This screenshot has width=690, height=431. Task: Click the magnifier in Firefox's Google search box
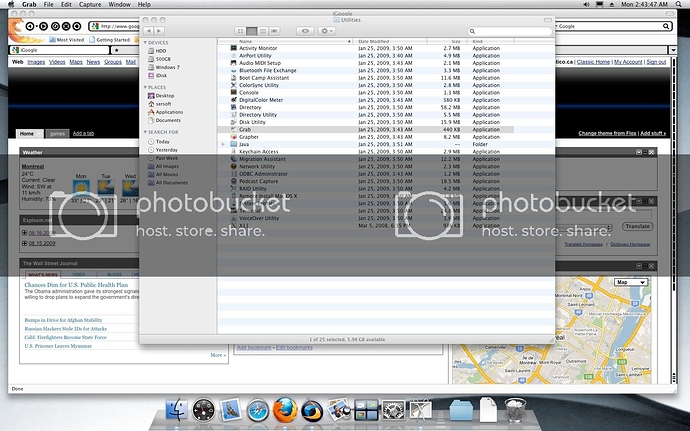coord(666,26)
